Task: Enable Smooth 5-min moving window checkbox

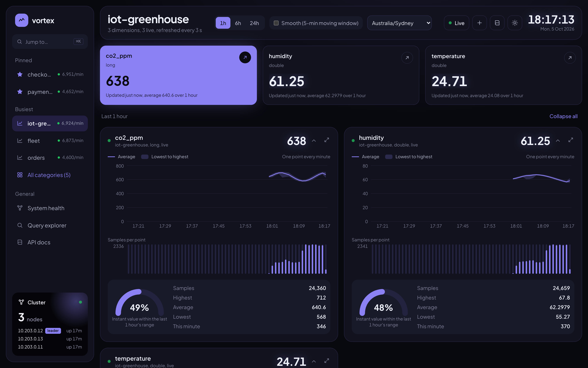Action: (x=276, y=23)
